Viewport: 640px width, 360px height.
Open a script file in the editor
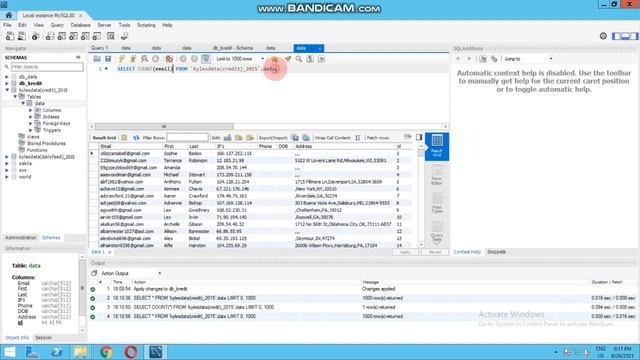[x=97, y=59]
